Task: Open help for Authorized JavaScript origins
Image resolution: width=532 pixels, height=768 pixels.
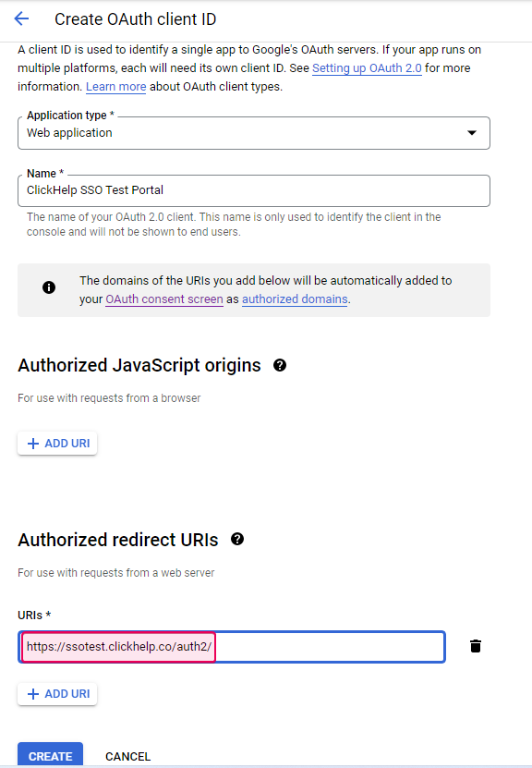Action: (x=280, y=366)
